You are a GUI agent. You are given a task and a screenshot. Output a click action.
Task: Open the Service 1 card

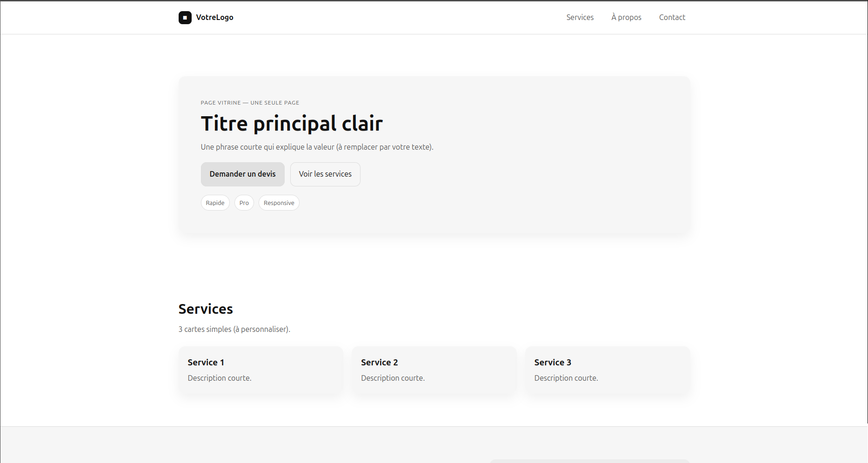[x=260, y=370]
